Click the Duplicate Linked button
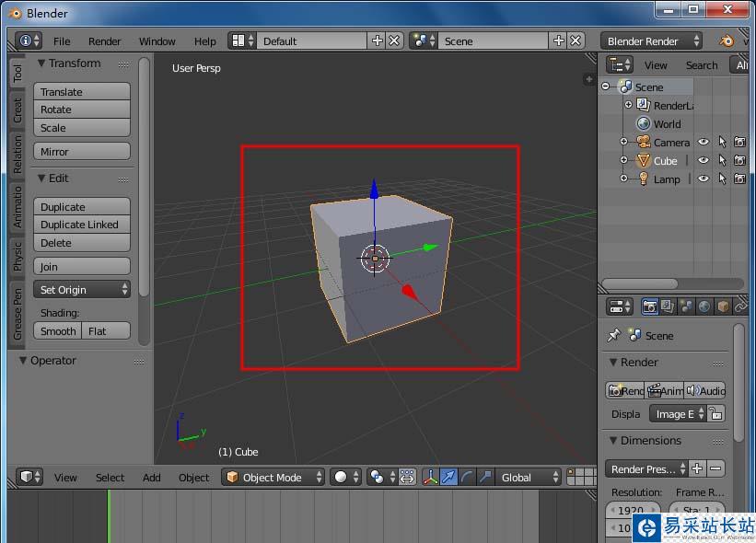Screen dimensions: 756x543 [82, 225]
